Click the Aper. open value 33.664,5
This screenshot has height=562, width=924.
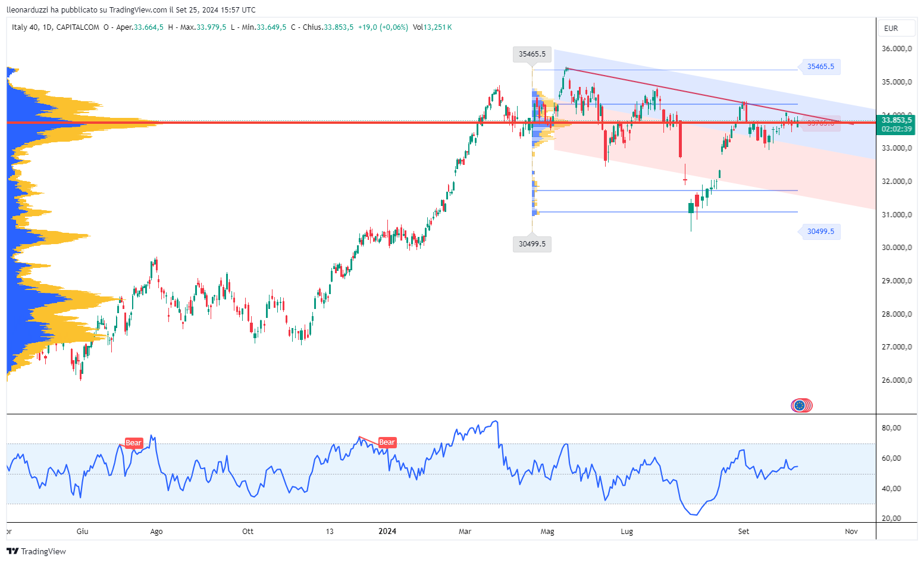pos(148,27)
